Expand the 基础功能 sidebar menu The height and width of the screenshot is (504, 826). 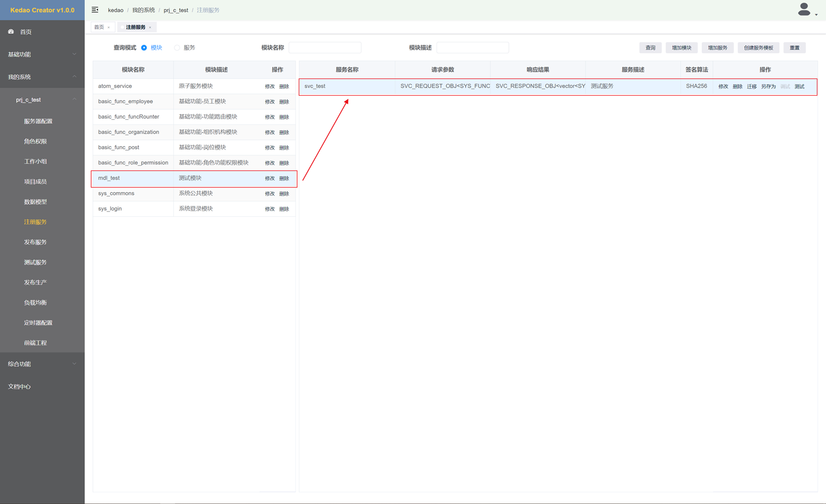[42, 54]
